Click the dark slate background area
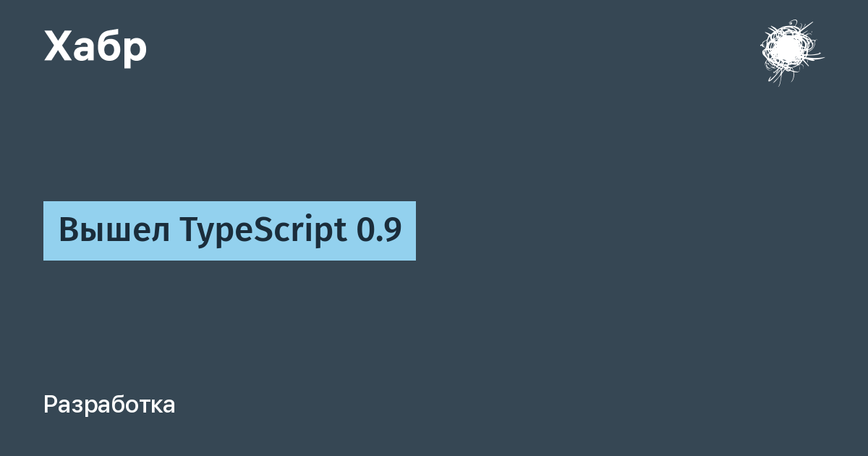The width and height of the screenshot is (868, 456). click(579, 326)
